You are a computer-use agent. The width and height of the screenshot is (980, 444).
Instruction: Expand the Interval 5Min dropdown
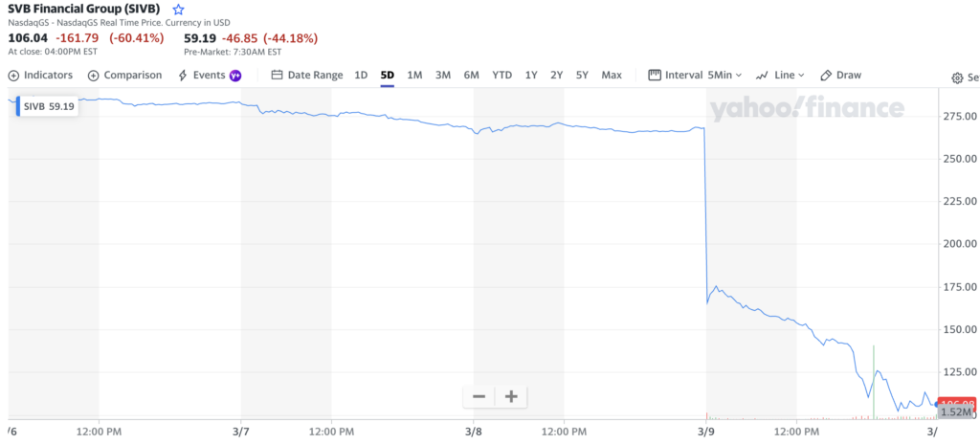coord(696,76)
